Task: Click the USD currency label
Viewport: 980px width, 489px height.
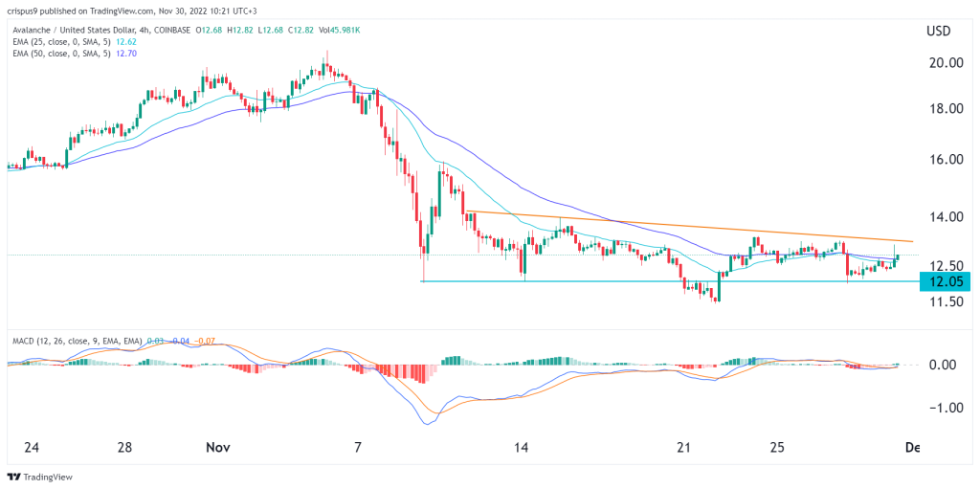Action: pos(938,30)
